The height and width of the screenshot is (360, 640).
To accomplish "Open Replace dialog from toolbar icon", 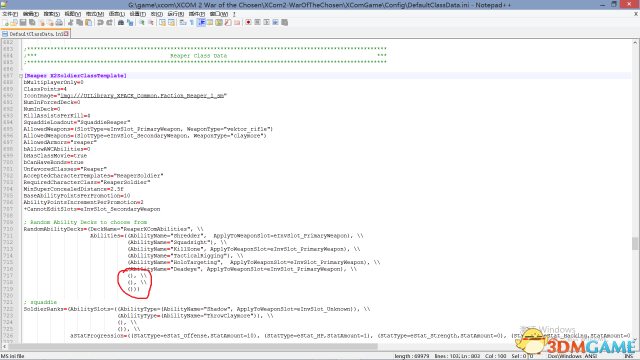I will pyautogui.click(x=130, y=23).
